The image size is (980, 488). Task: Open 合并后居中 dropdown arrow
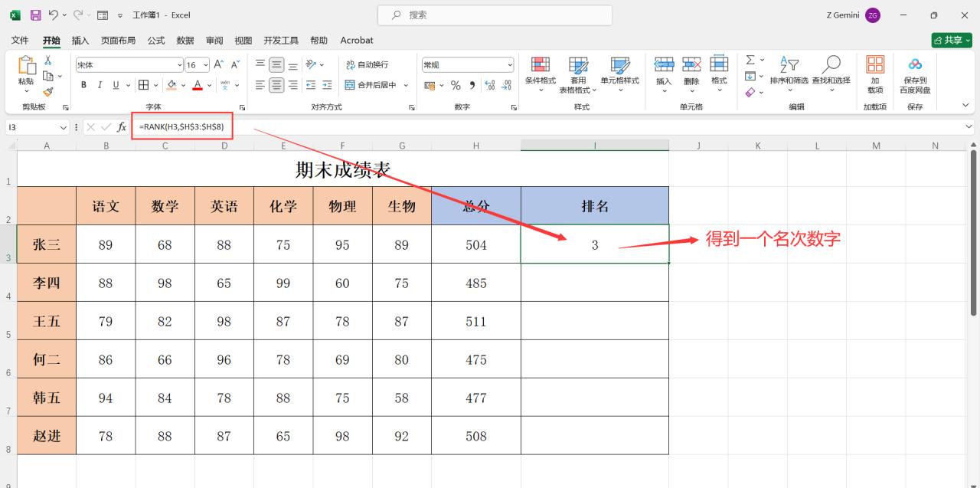click(406, 85)
